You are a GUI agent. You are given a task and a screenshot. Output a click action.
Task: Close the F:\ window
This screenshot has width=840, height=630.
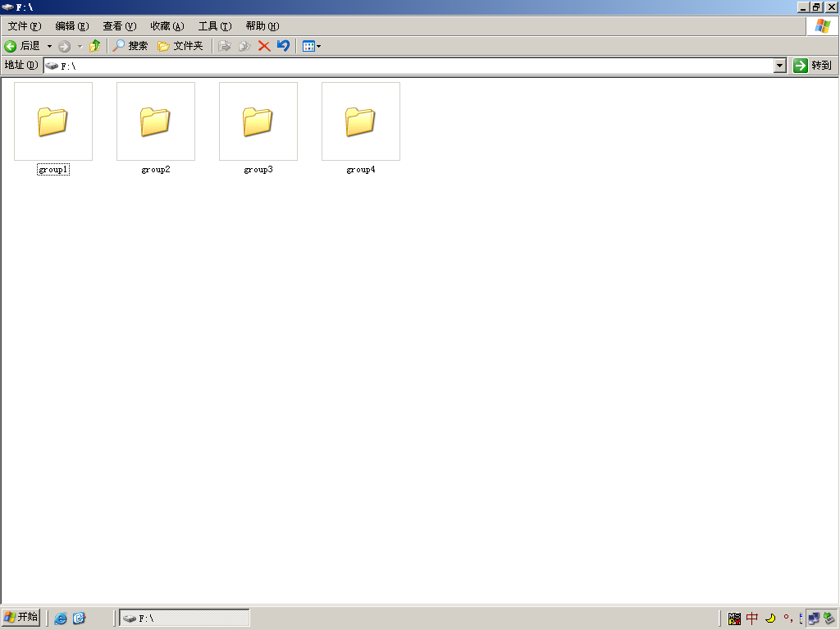point(831,7)
